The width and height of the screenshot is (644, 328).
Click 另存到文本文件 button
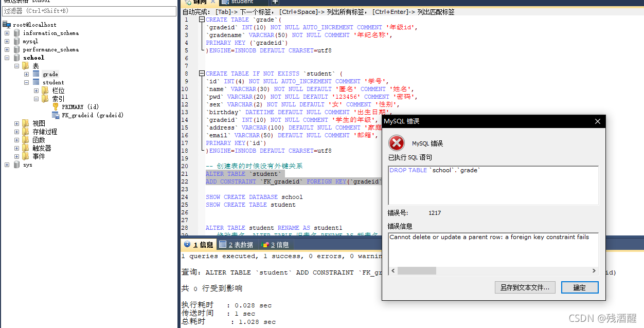[x=525, y=287]
